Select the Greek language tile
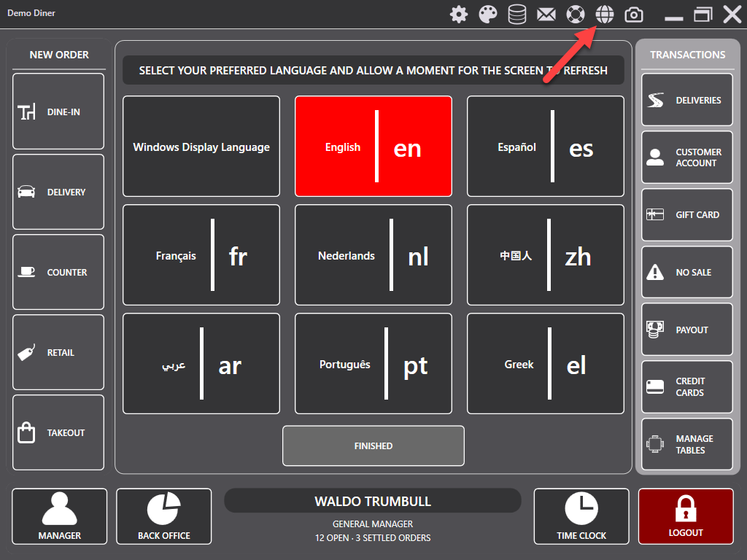This screenshot has height=560, width=747. (x=546, y=364)
